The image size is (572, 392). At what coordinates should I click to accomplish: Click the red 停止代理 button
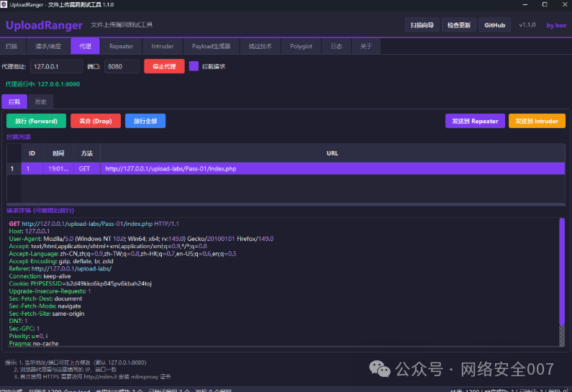click(x=164, y=66)
